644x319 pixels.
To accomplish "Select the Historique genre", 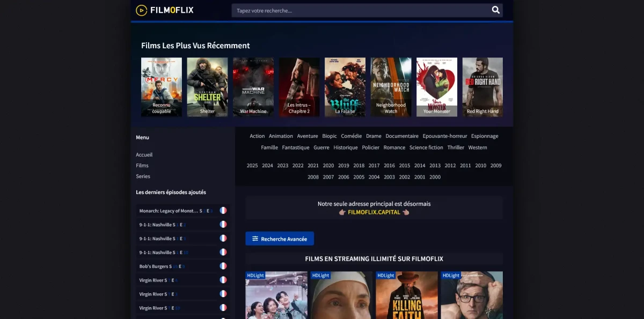I will click(346, 147).
